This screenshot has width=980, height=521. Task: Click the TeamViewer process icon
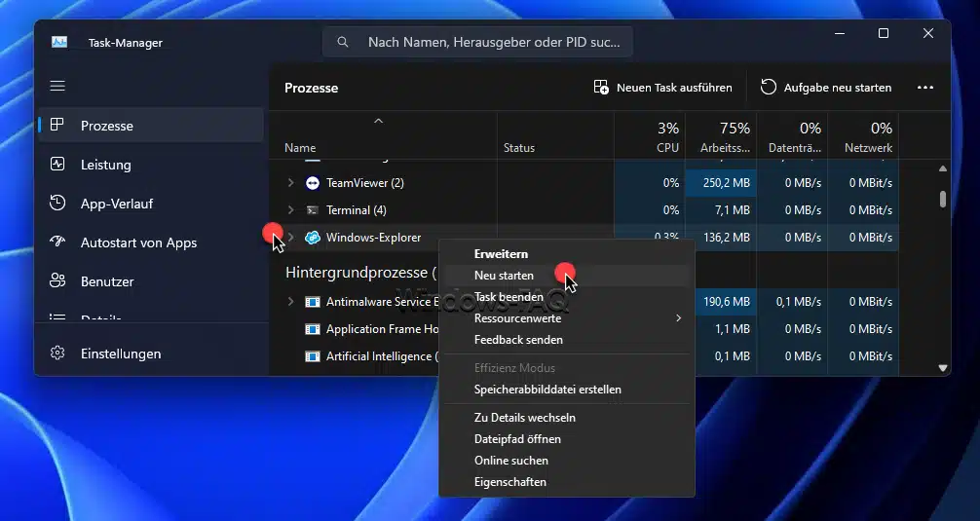(312, 183)
